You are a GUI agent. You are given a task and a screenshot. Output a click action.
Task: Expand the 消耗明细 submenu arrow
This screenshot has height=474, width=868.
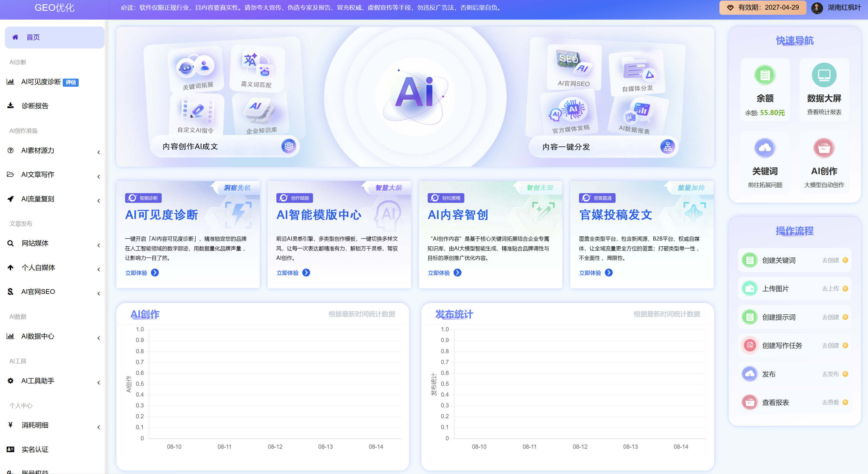point(99,427)
